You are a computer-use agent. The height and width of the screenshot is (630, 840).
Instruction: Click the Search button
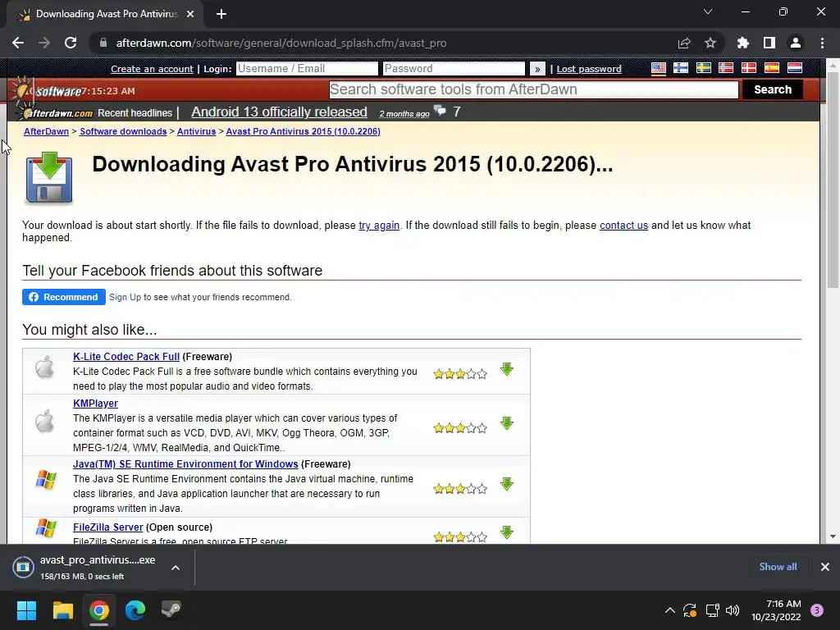coord(773,89)
